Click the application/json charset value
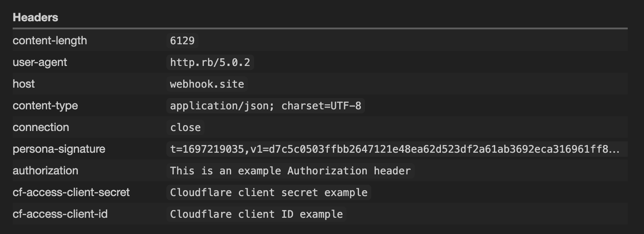Image resolution: width=644 pixels, height=234 pixels. (x=265, y=106)
